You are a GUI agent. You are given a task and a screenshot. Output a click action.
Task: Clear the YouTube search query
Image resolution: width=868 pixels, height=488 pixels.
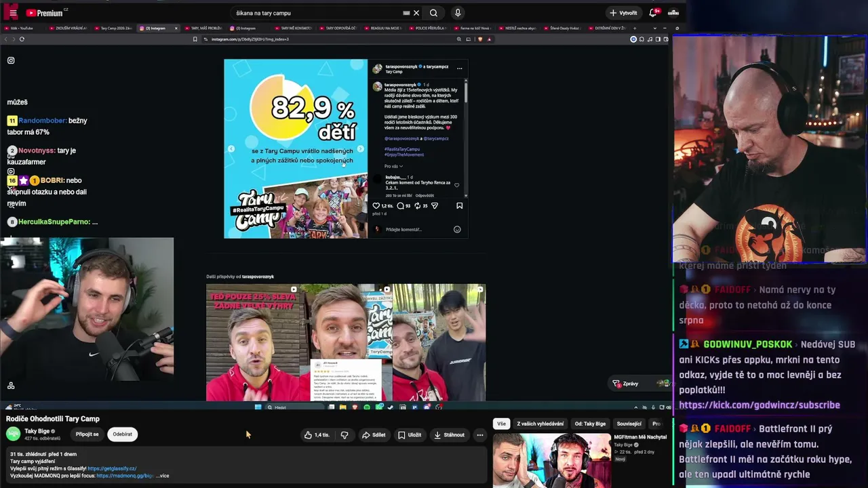click(416, 13)
